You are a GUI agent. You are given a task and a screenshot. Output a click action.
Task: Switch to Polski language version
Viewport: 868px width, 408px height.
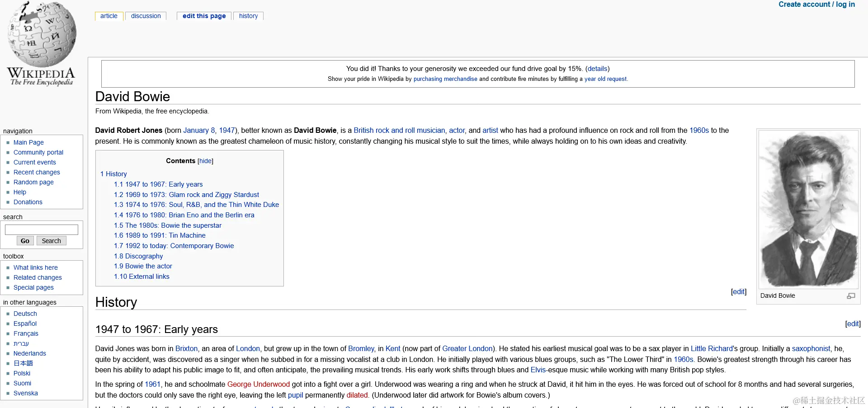coord(22,373)
